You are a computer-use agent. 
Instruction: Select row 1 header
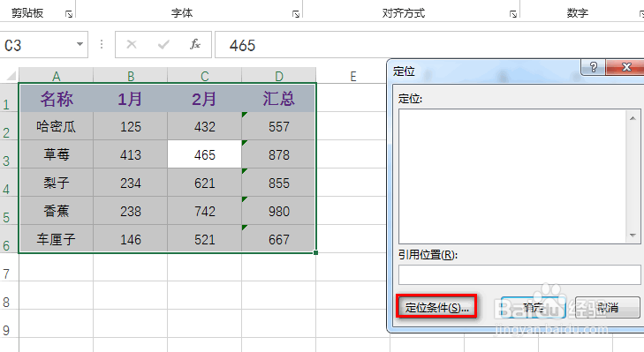point(9,98)
